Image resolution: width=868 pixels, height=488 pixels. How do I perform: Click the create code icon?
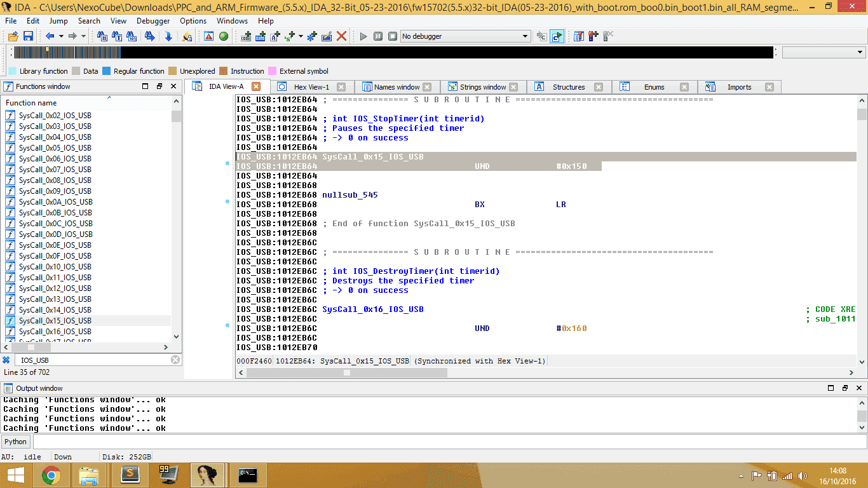[246, 36]
